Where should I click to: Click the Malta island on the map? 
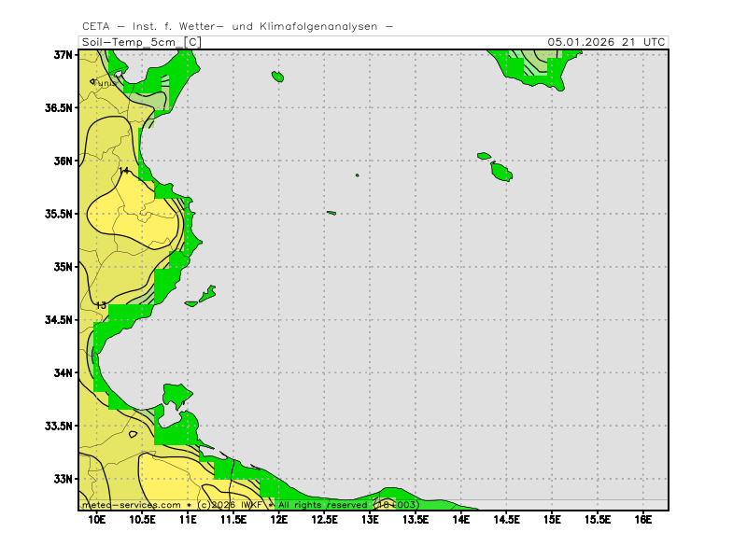(501, 172)
